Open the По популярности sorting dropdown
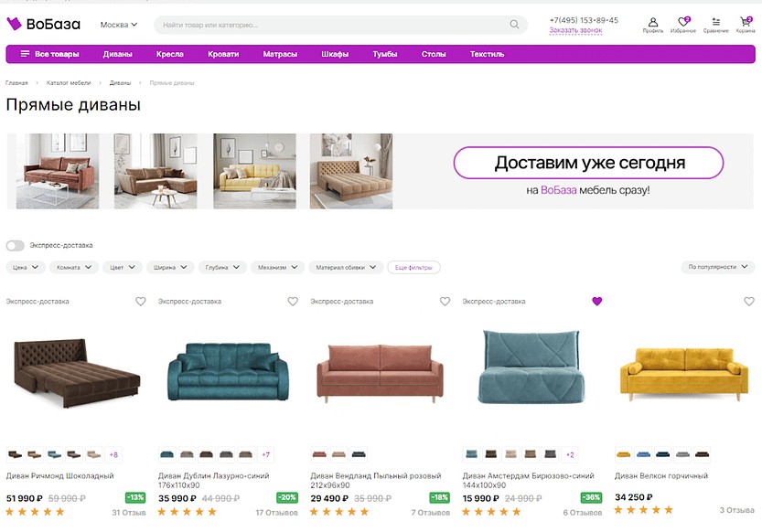Image resolution: width=762 pixels, height=532 pixels. 716,267
